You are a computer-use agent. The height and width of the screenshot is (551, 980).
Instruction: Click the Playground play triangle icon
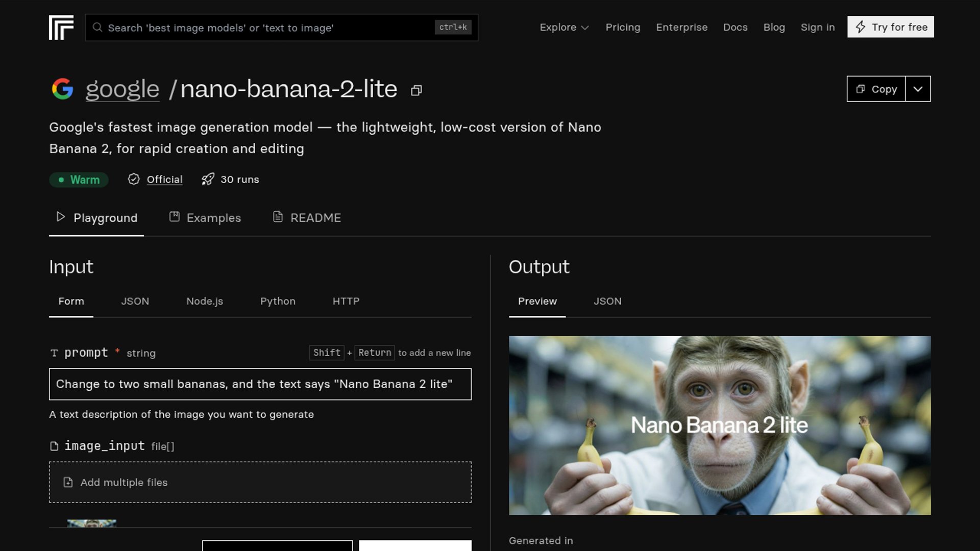click(61, 217)
